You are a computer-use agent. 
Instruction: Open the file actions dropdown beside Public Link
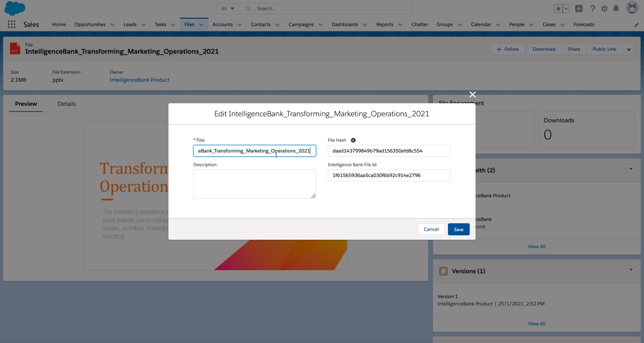[629, 49]
